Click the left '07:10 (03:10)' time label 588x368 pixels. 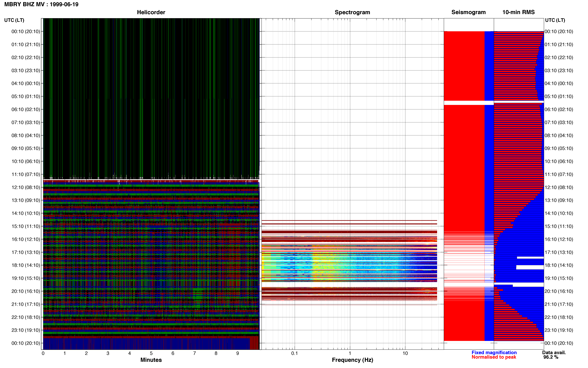pos(26,122)
